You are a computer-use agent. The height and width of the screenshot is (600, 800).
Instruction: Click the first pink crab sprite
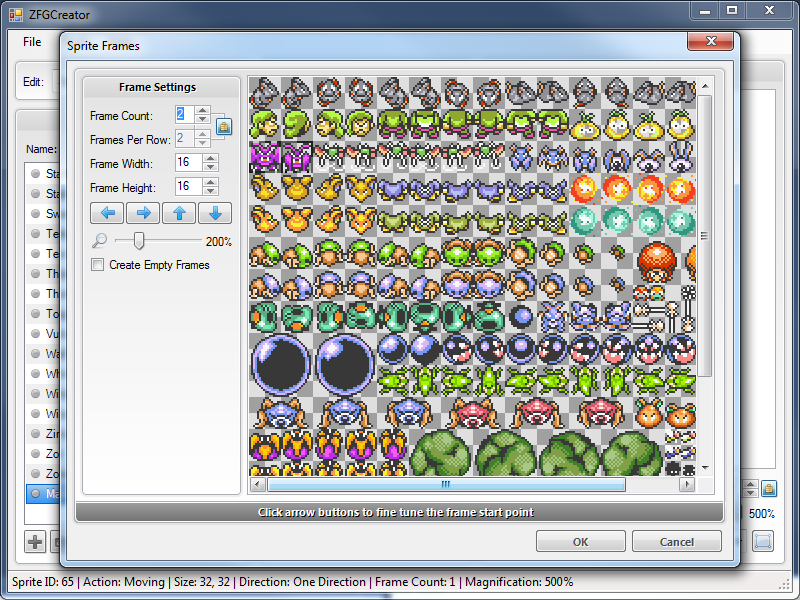472,413
